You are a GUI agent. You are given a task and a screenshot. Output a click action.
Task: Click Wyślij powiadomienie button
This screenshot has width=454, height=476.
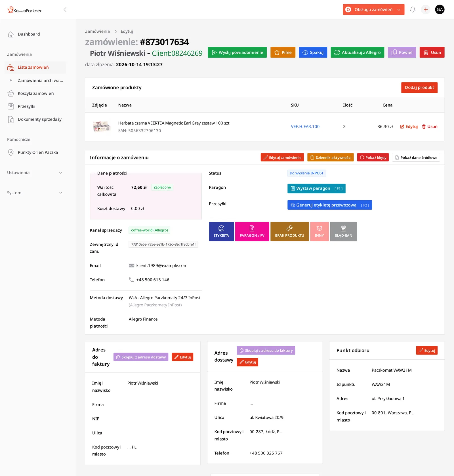click(x=237, y=52)
